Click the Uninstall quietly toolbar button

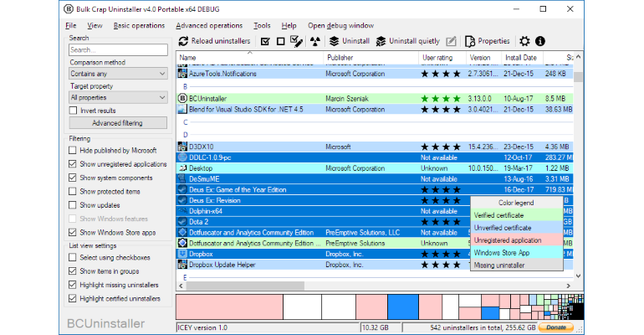[408, 41]
